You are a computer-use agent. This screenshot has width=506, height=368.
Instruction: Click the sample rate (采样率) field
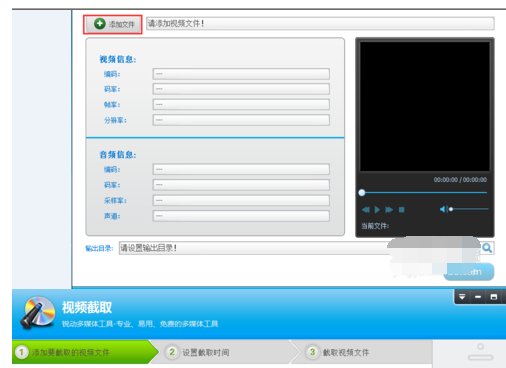point(241,200)
